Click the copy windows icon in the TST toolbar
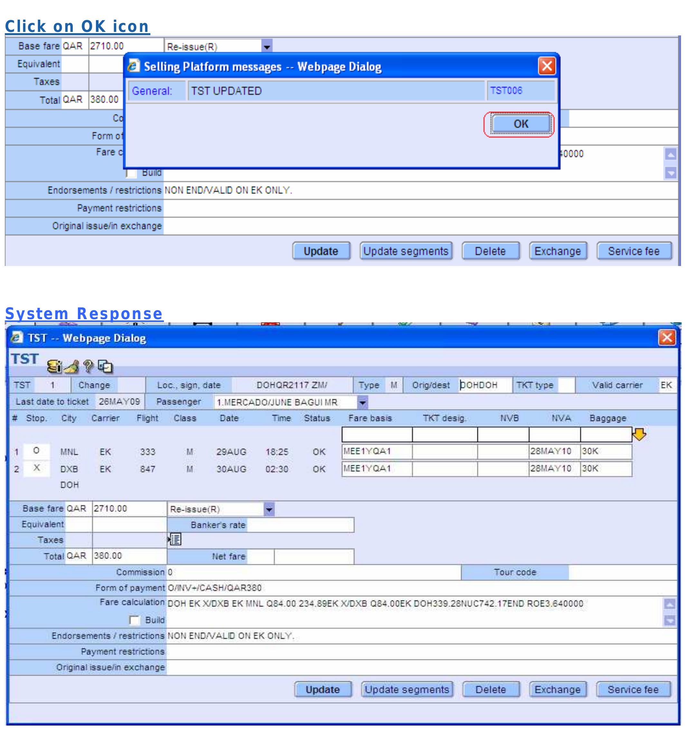 (105, 366)
